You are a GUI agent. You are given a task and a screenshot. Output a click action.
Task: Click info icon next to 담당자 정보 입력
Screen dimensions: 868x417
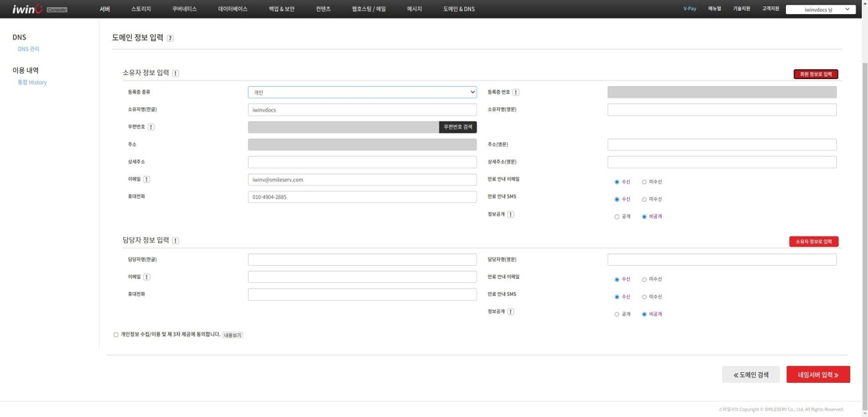175,241
